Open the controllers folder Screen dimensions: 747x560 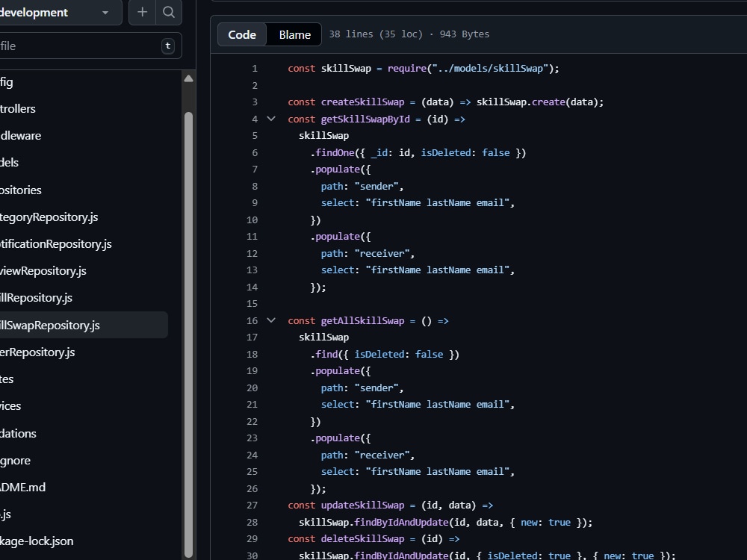pyautogui.click(x=18, y=108)
